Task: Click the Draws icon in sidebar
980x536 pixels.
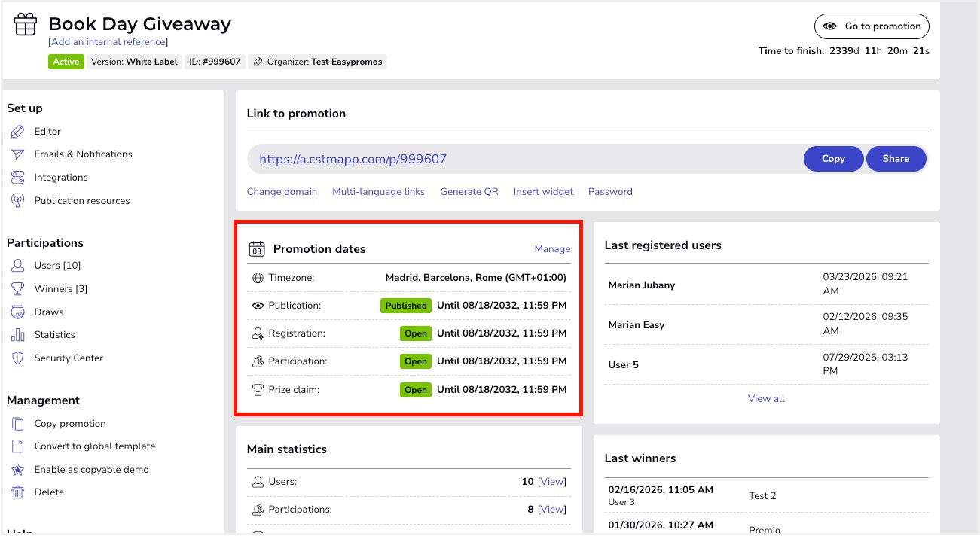Action: tap(18, 312)
